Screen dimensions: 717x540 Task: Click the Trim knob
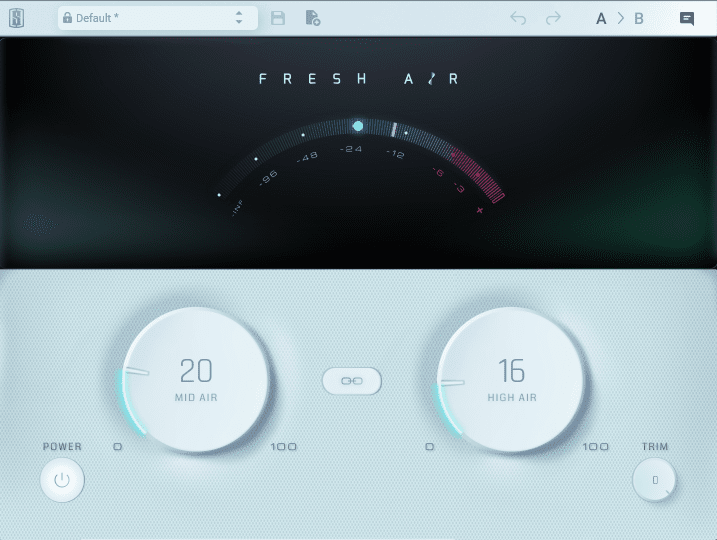pyautogui.click(x=654, y=480)
